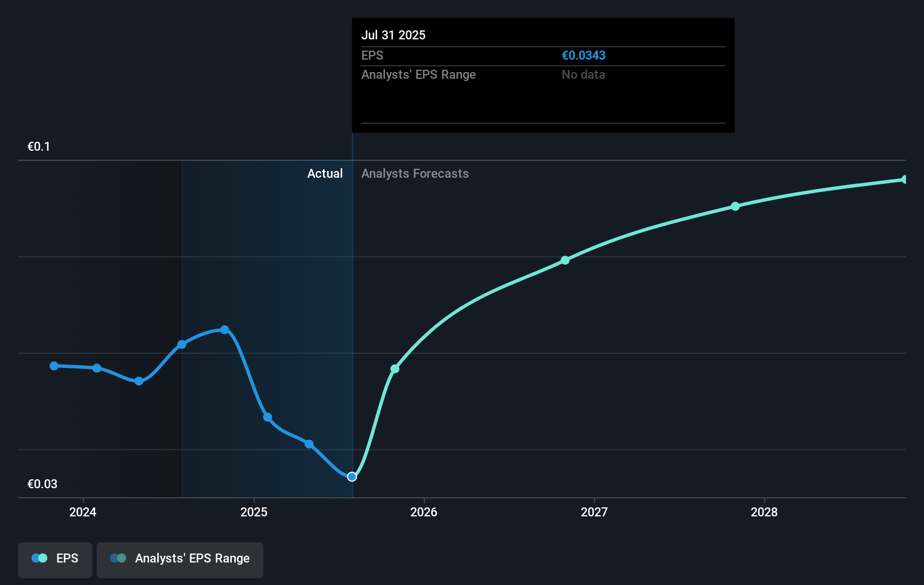This screenshot has width=924, height=585.
Task: Toggle Analysts' EPS Range series off
Action: point(180,560)
